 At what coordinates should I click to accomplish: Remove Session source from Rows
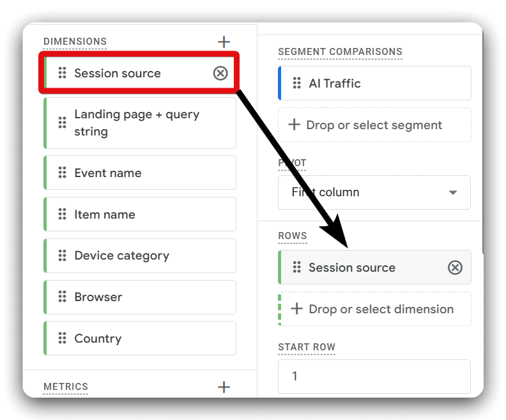pos(455,268)
